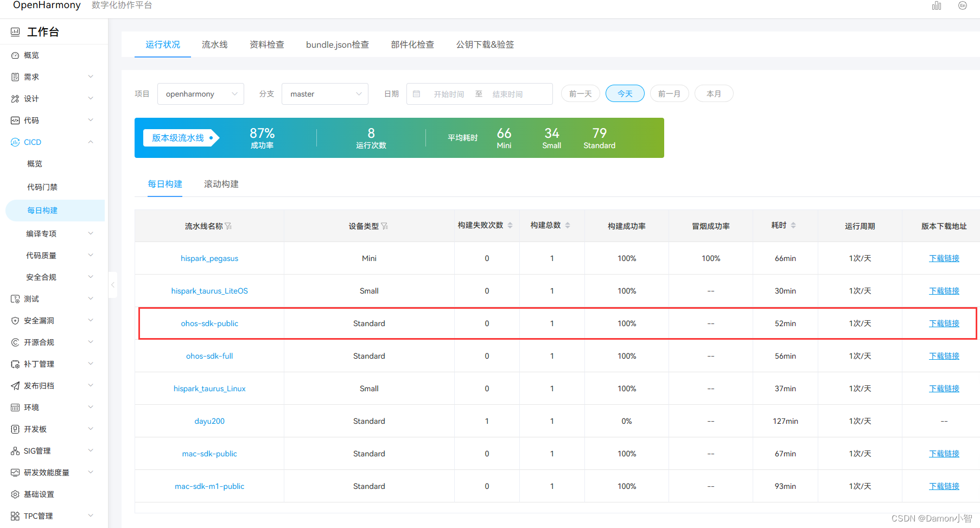
Task: Filter by 设备类型 using funnel icon
Action: pyautogui.click(x=385, y=226)
